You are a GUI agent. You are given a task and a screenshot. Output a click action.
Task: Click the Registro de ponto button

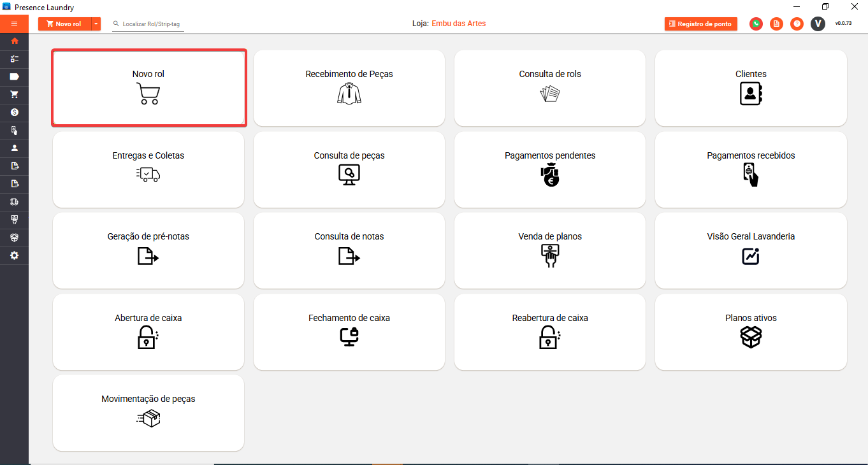click(700, 24)
